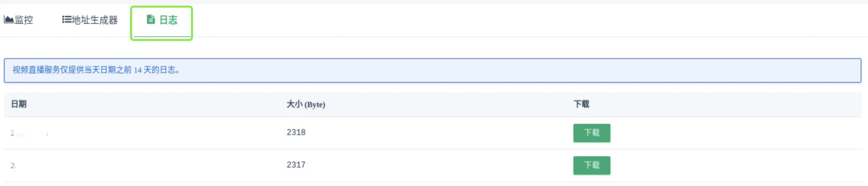868x186 pixels.
Task: Download the 2318-byte log file
Action: click(591, 133)
